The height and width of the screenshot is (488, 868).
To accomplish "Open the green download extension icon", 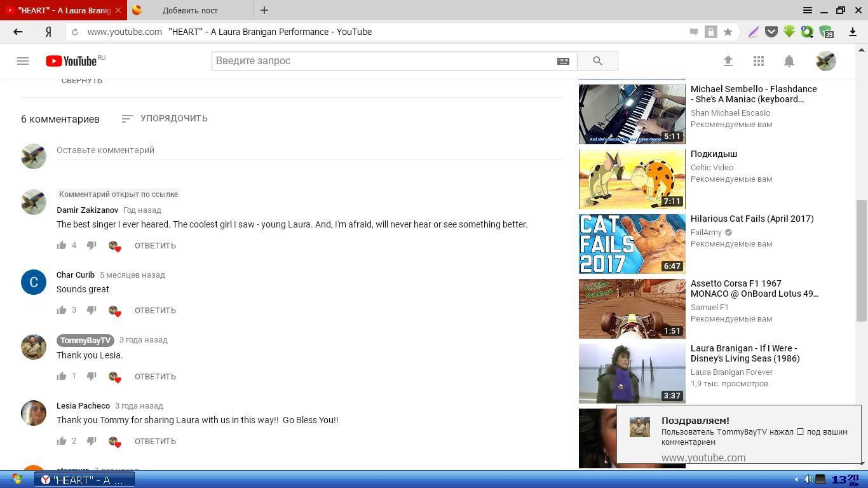I will pos(789,32).
